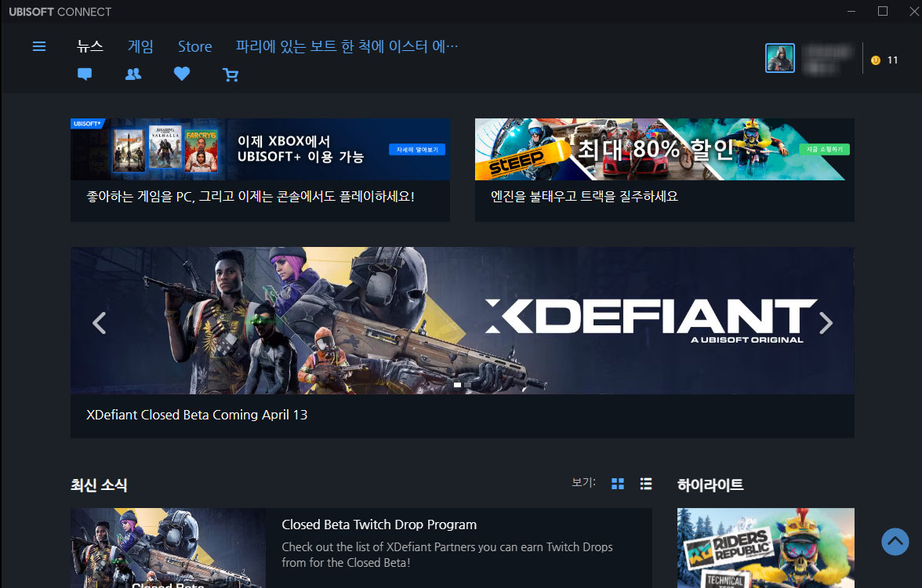Select the 게임 tab
Screen dimensions: 922x588
click(140, 46)
